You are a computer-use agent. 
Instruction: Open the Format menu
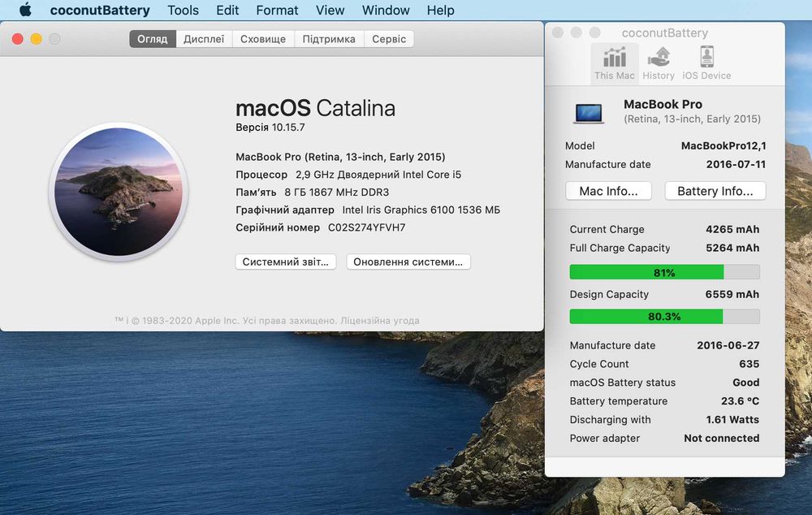pos(277,11)
